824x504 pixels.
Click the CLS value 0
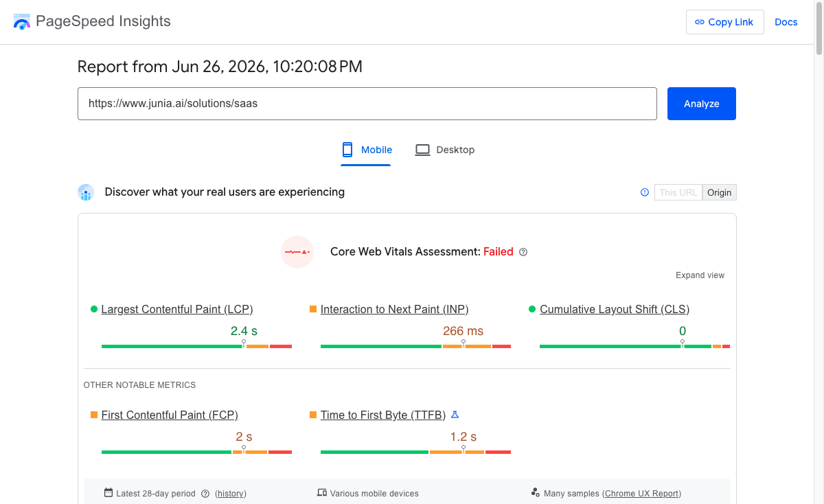(683, 331)
